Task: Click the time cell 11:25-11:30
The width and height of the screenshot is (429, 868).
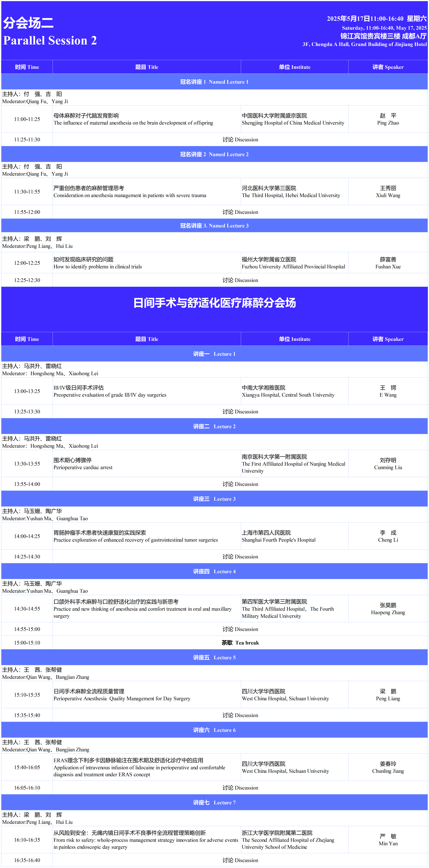Action: pyautogui.click(x=27, y=139)
